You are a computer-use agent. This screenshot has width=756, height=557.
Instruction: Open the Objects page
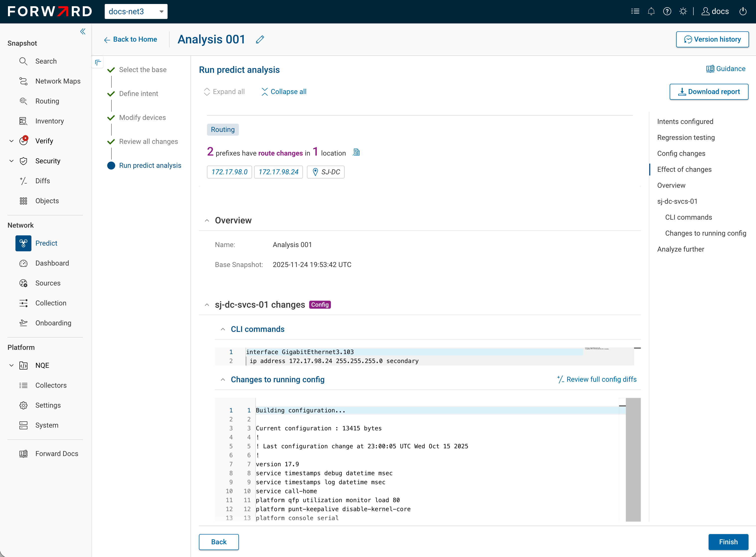click(47, 201)
